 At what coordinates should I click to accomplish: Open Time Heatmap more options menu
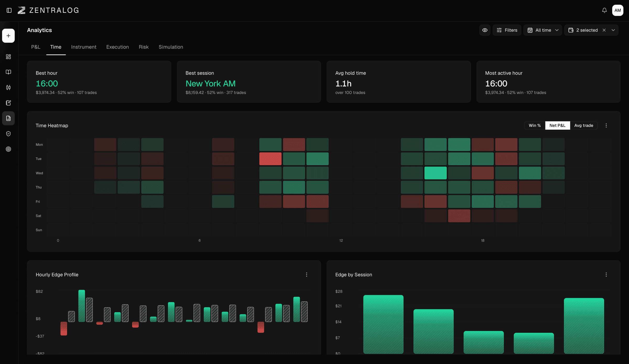[606, 125]
